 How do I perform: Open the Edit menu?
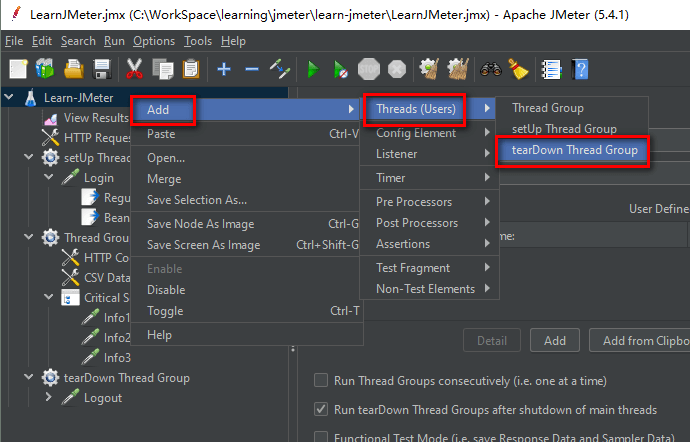[42, 41]
